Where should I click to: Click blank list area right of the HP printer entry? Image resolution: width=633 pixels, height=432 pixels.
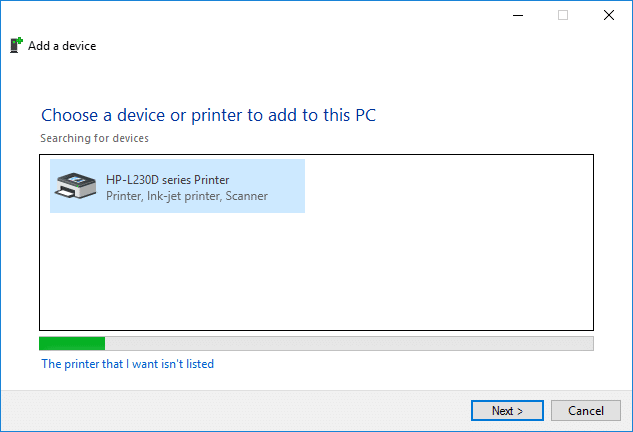450,186
